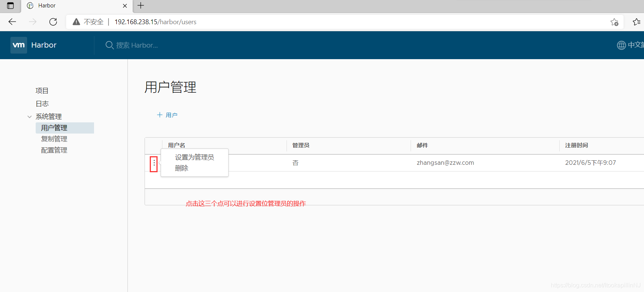Click the address bar URL

pyautogui.click(x=155, y=22)
